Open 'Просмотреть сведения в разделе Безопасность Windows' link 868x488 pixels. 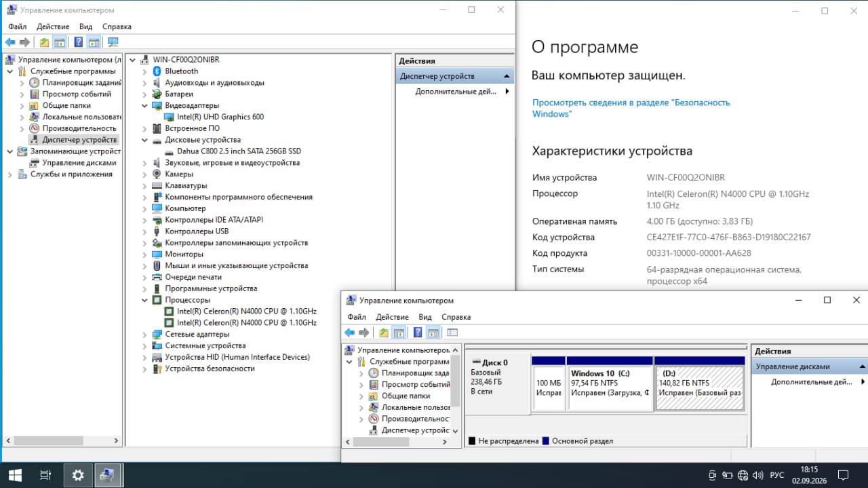pyautogui.click(x=631, y=108)
